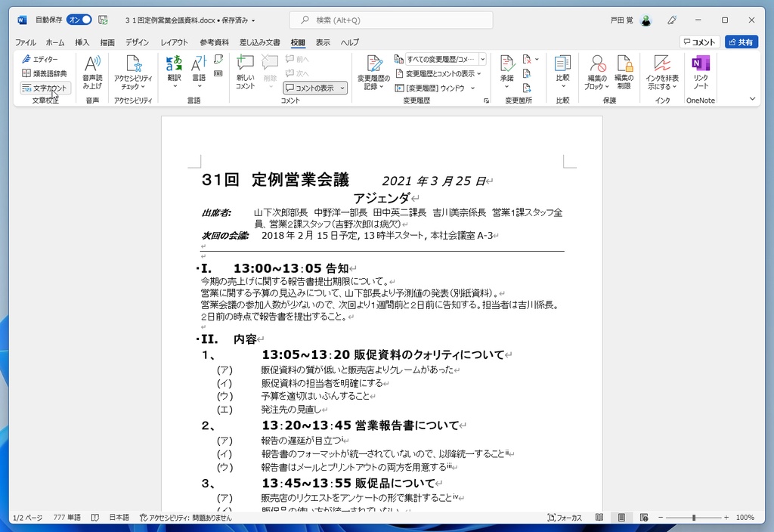Screen dimensions: 774x532
Task: Click the zoom slider handle
Action: [694, 518]
